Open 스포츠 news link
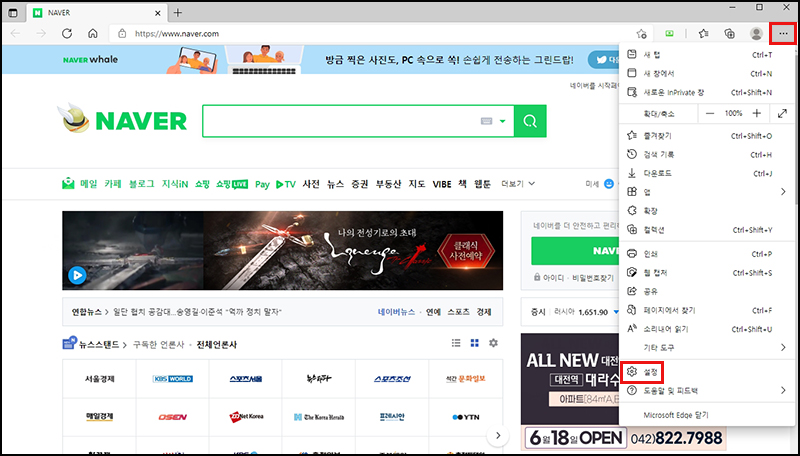800x456 pixels. click(459, 312)
